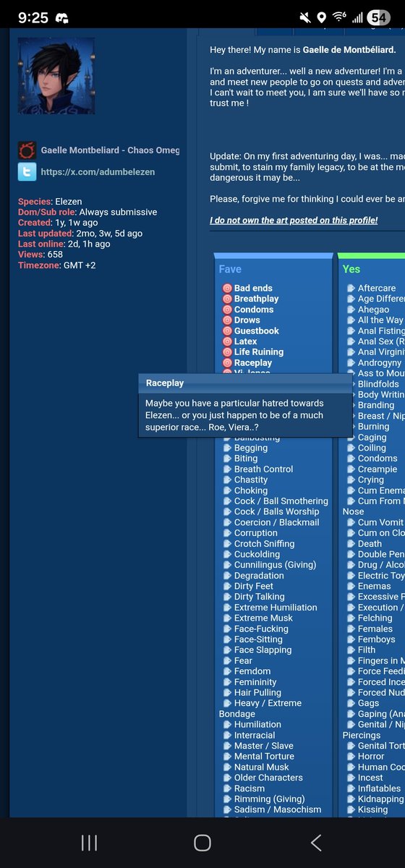The height and width of the screenshot is (868, 405).
Task: Tap the Wi-Fi status icon
Action: (x=338, y=17)
